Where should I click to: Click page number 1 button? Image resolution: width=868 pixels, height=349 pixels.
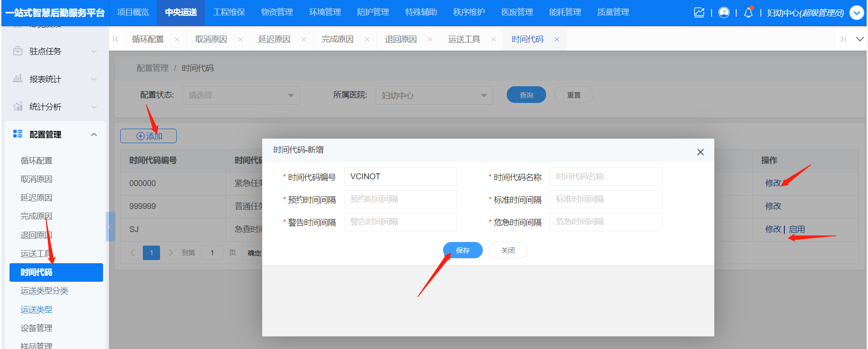tap(151, 253)
